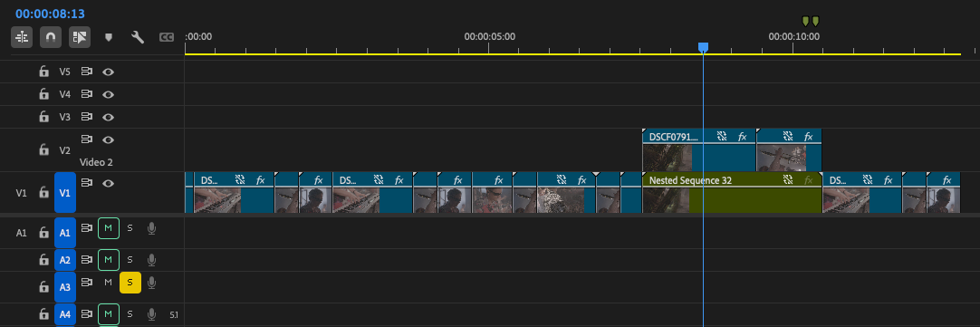Toggle Linked Selection button
980x327 pixels.
[80, 37]
